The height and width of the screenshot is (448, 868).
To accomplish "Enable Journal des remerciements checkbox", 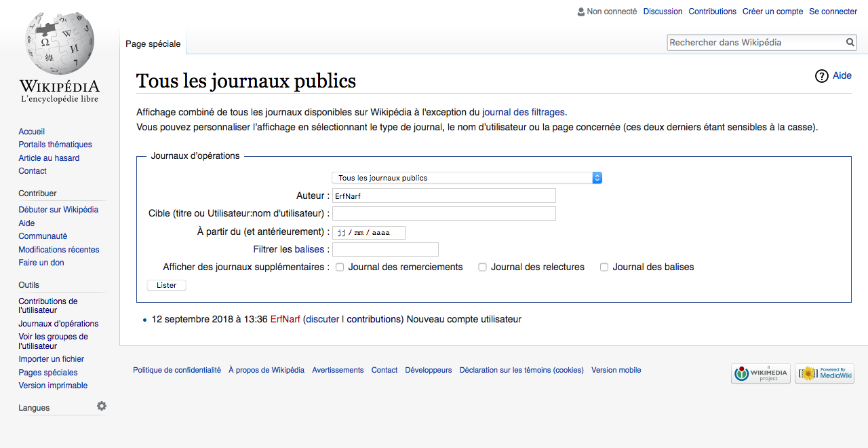I will tap(340, 267).
